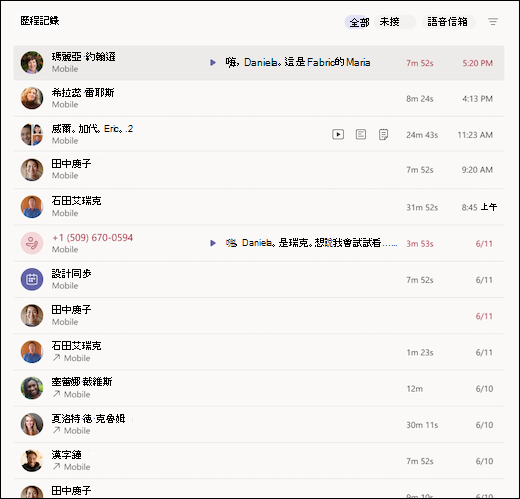The width and height of the screenshot is (520, 499).
Task: Click the 5:20 PM timestamp
Action: (x=477, y=63)
